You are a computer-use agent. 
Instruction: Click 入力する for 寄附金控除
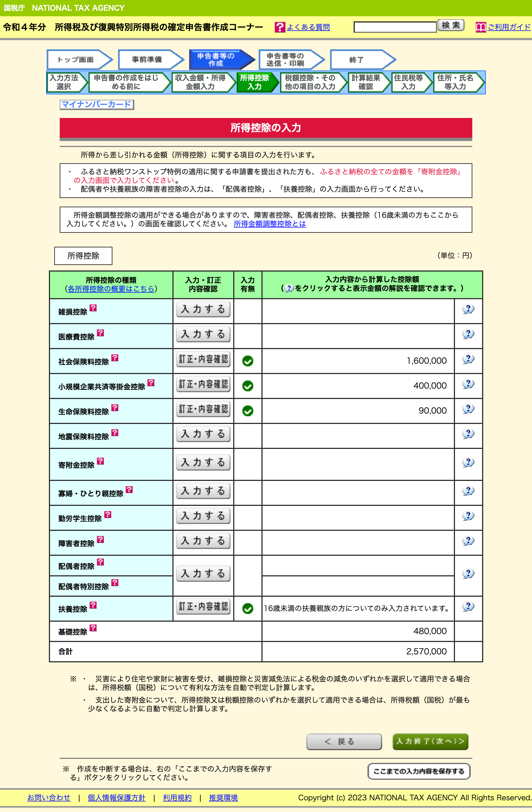(203, 463)
